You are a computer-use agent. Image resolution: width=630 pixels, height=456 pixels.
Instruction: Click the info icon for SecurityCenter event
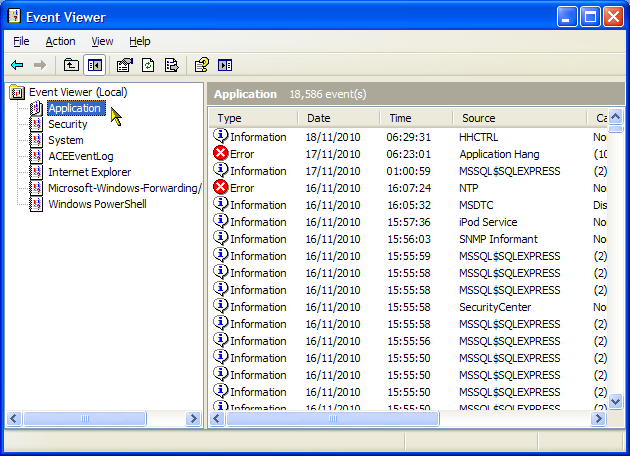(x=220, y=306)
